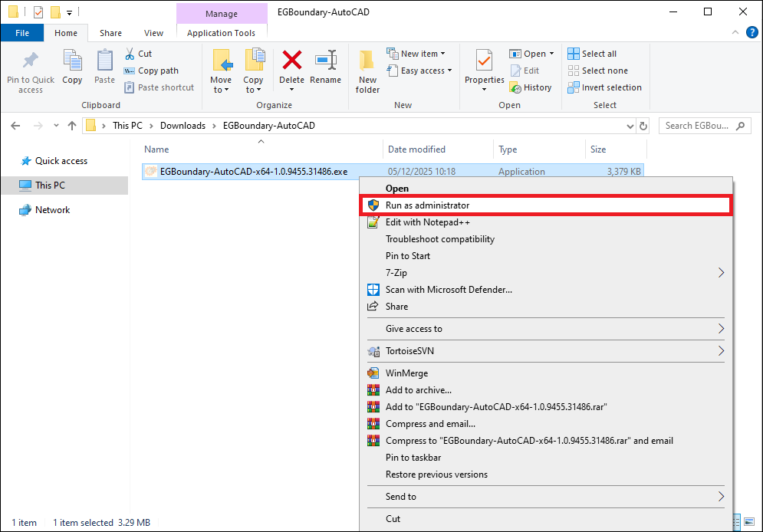The image size is (763, 532).
Task: Click Downloads in the address bar
Action: click(x=183, y=126)
